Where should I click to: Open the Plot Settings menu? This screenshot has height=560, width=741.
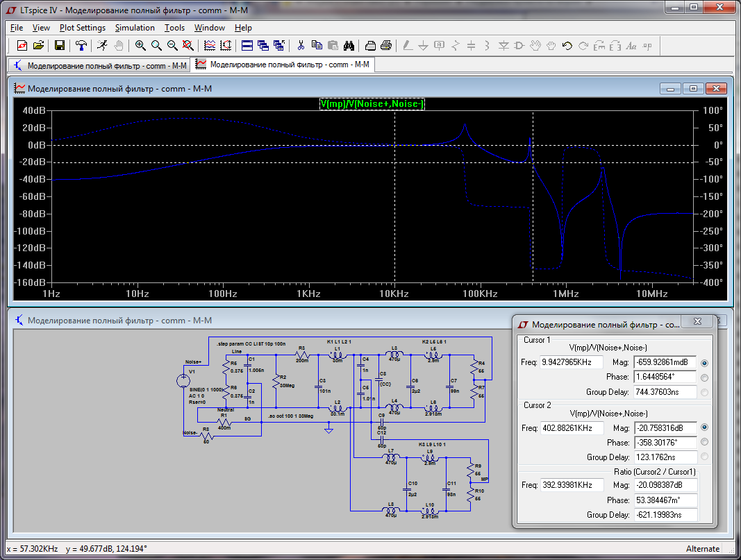[82, 28]
